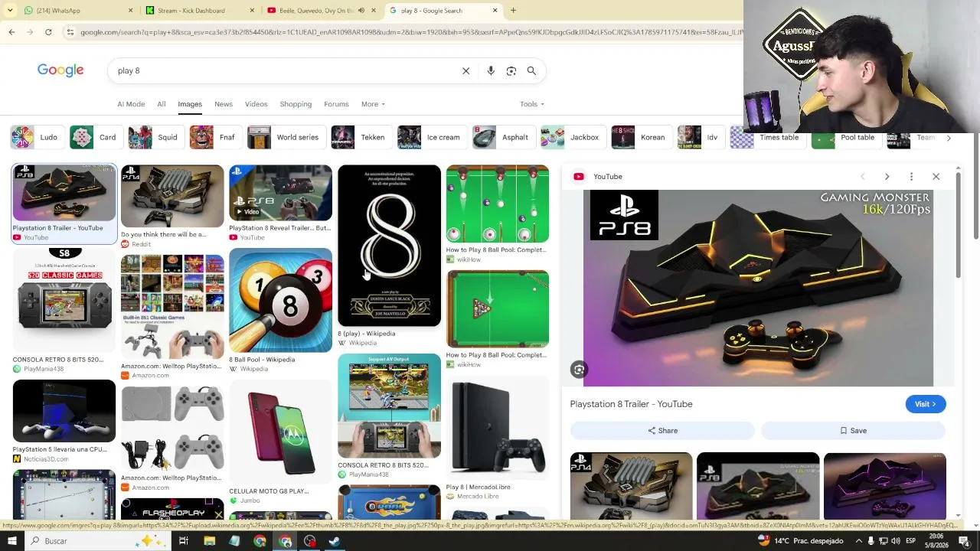980x551 pixels.
Task: Switch to the All results tab
Action: [162, 104]
